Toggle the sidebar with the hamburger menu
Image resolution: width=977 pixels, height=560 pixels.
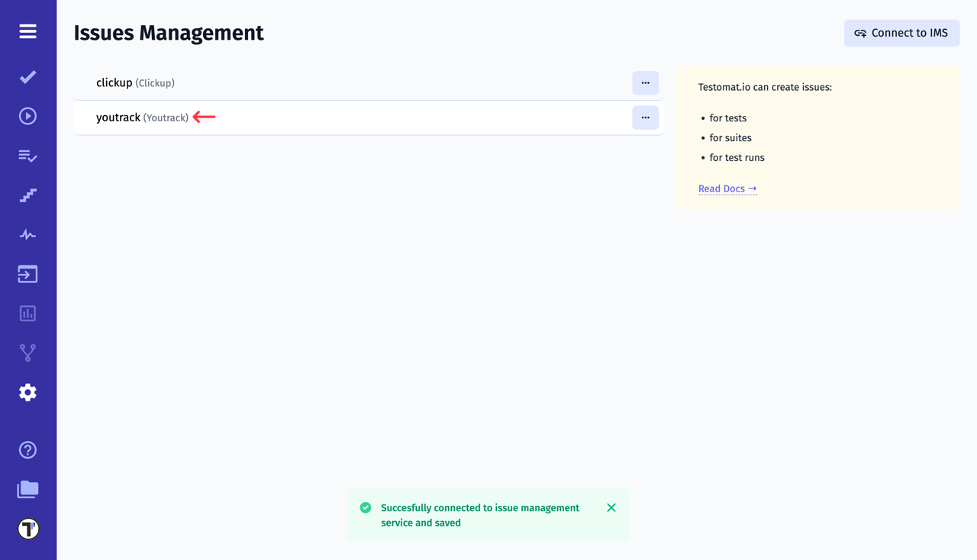coord(27,31)
